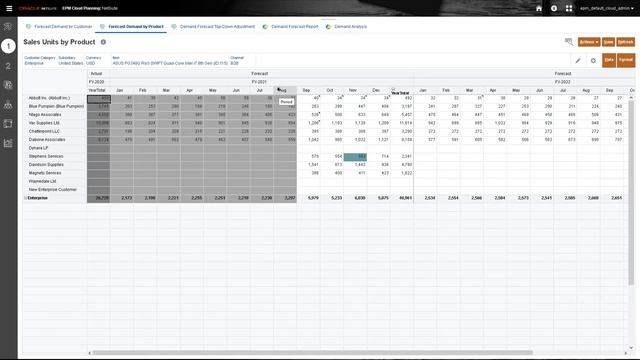This screenshot has width=640, height=360.
Task: Click the pencil edit members icon
Action: point(578,60)
